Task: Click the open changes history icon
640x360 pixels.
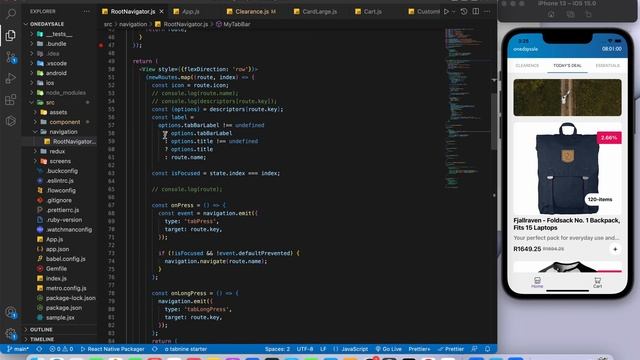Action: pos(464,11)
